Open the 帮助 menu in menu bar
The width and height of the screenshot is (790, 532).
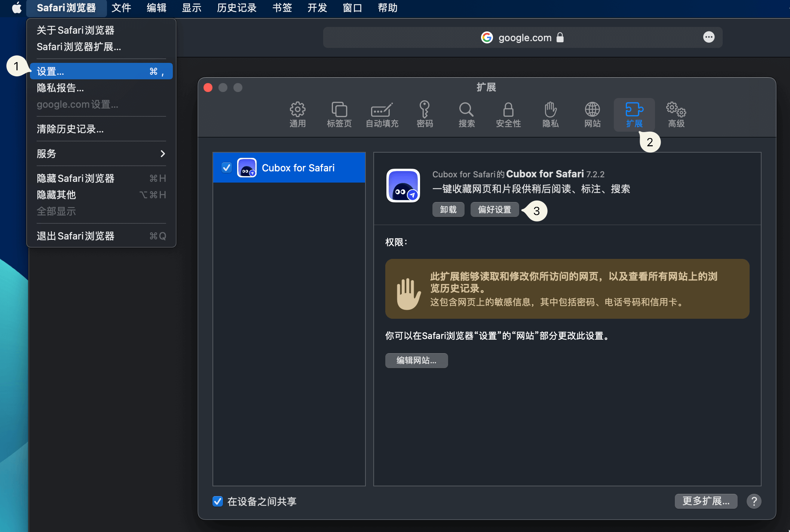point(388,8)
